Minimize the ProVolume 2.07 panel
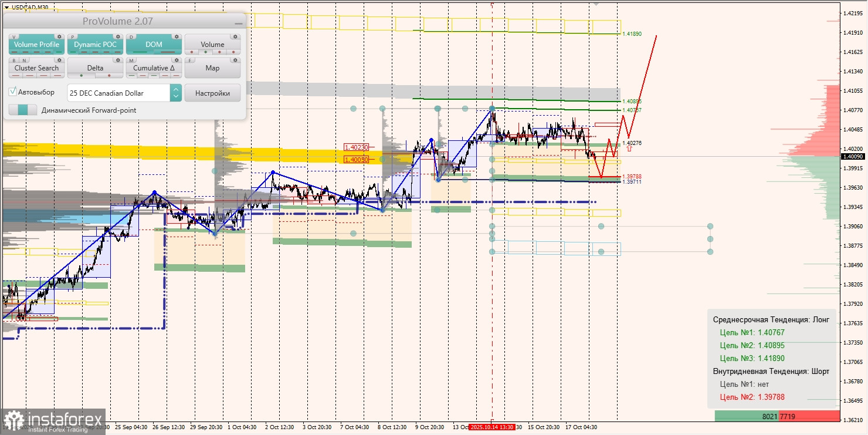This screenshot has width=868, height=435. (238, 22)
